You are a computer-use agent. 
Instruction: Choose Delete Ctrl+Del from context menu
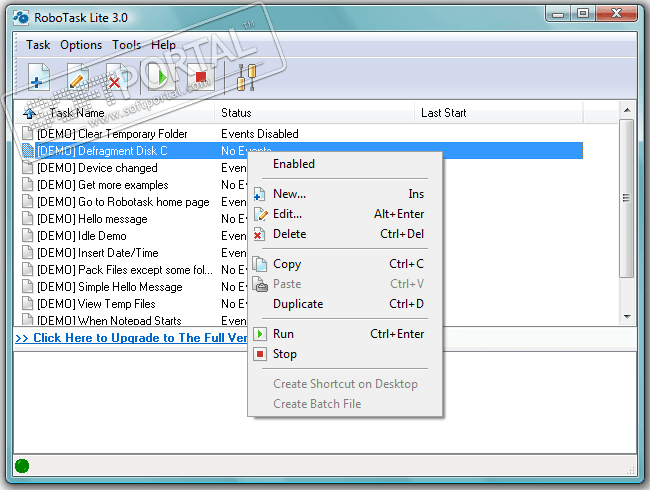point(345,234)
